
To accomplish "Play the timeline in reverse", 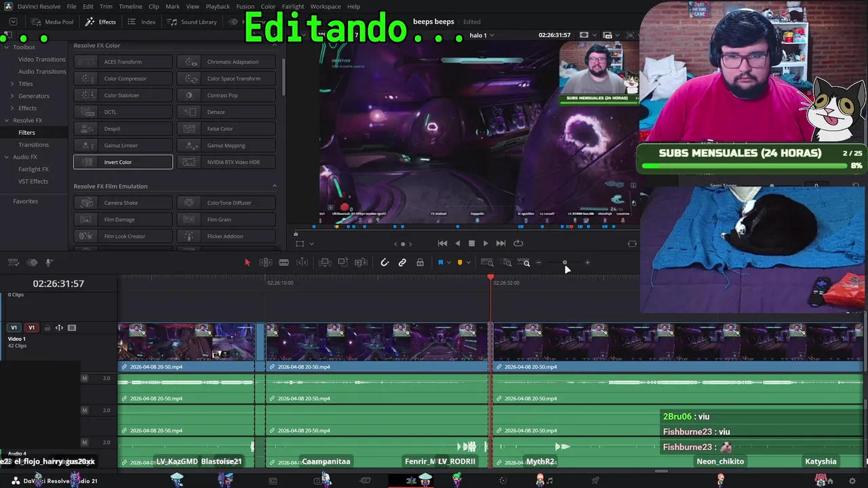I will click(x=457, y=243).
